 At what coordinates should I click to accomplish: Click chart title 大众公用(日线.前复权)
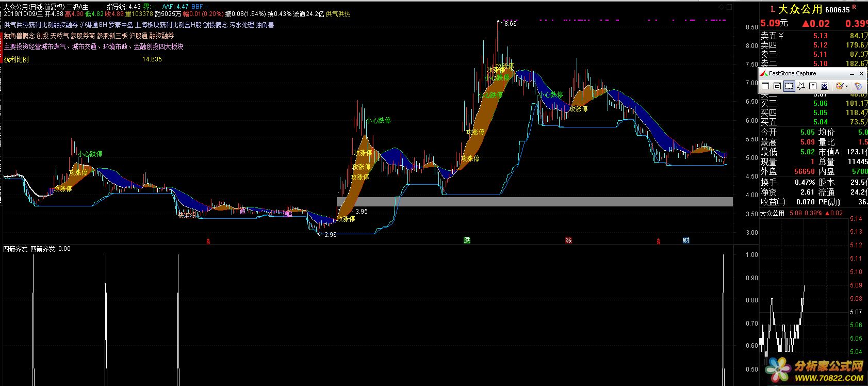34,7
